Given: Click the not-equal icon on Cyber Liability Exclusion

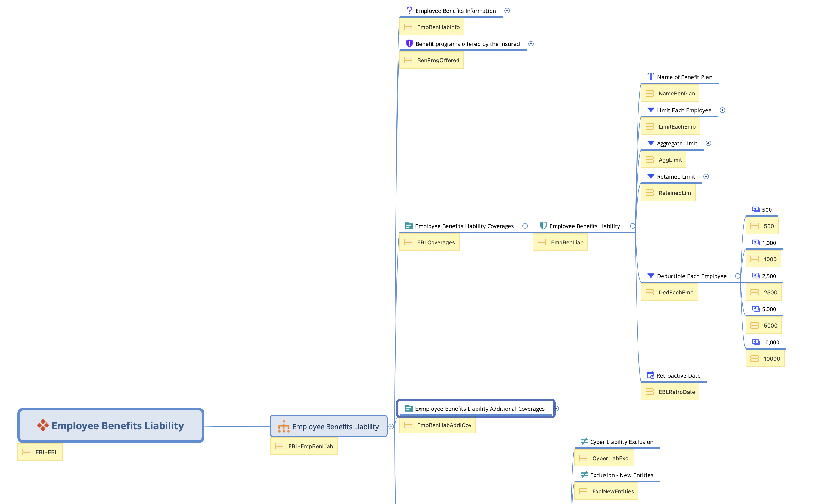Looking at the screenshot, I should tap(584, 442).
